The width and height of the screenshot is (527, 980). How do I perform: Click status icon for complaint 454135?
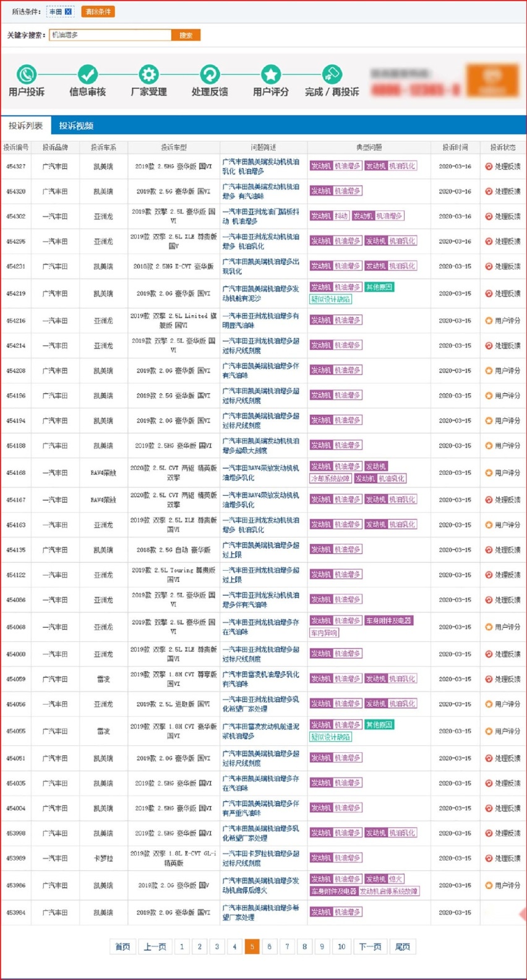click(x=489, y=550)
